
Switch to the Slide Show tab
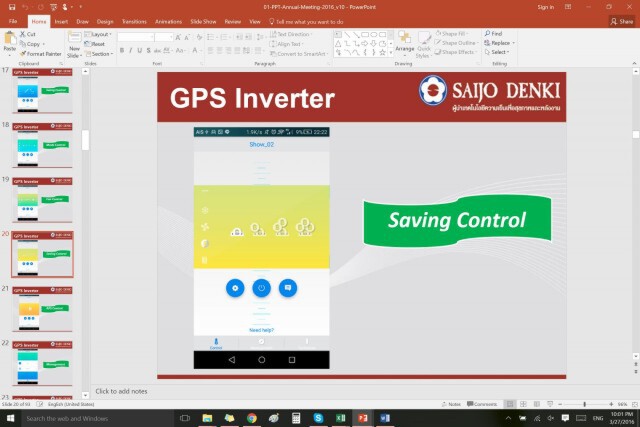[x=203, y=22]
